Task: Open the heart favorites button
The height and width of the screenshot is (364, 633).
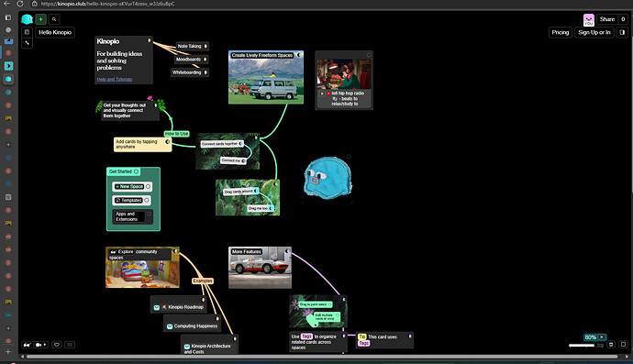Action: 57,345
